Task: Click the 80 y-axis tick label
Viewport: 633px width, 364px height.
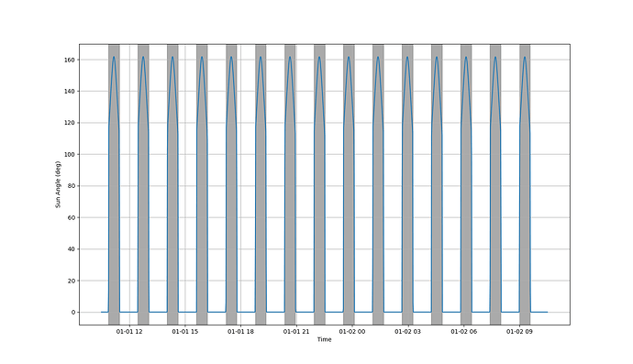Action: 72,186
